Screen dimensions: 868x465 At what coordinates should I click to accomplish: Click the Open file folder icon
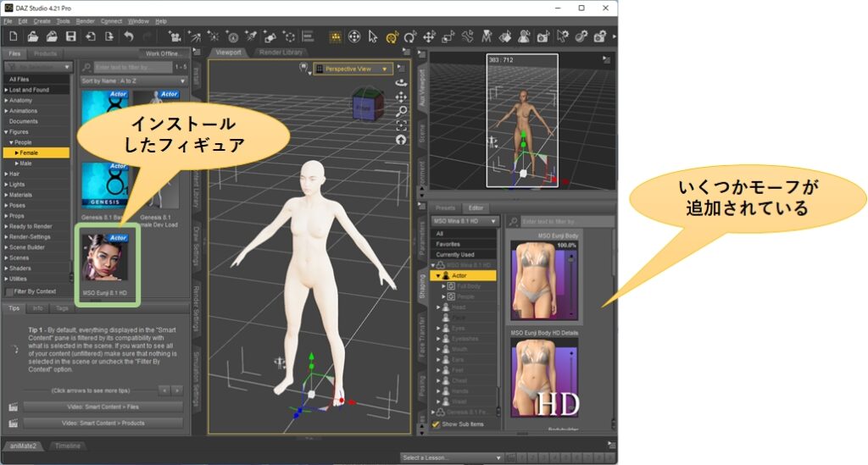click(32, 36)
